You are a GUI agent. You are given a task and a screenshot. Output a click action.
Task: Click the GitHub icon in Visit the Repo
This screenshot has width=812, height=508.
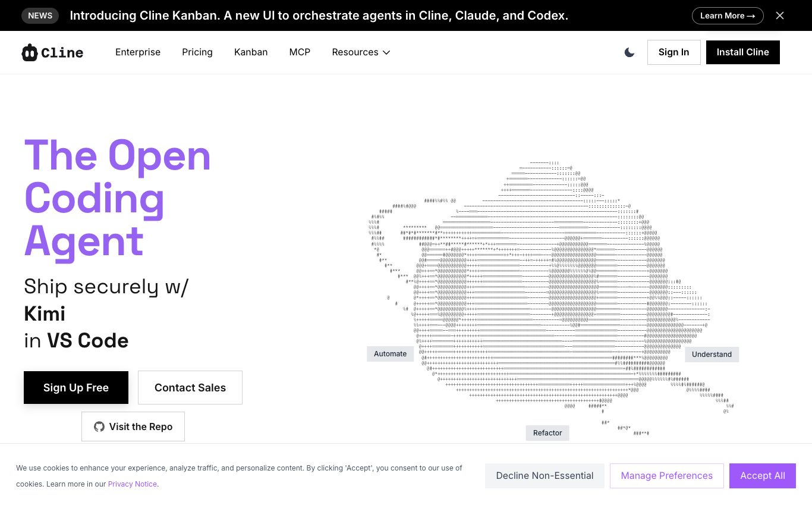pyautogui.click(x=99, y=427)
